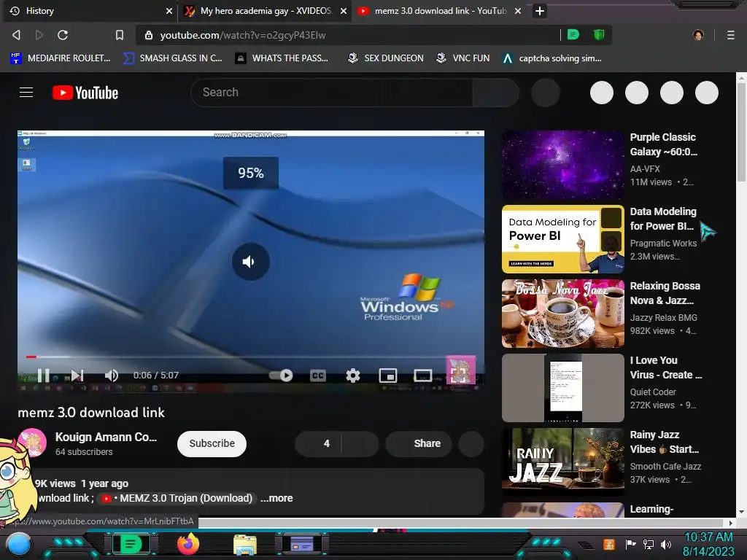The height and width of the screenshot is (560, 747).
Task: Open the I Love You Virus video title
Action: pos(665,367)
